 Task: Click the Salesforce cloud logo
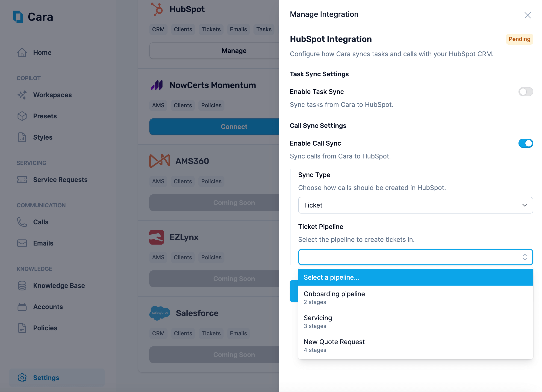(160, 313)
